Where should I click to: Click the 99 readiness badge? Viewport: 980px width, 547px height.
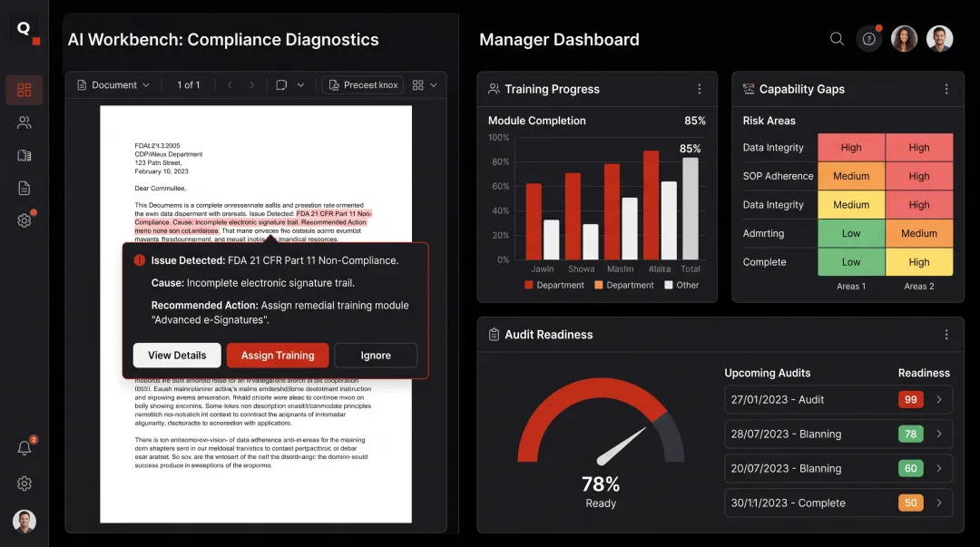[911, 399]
